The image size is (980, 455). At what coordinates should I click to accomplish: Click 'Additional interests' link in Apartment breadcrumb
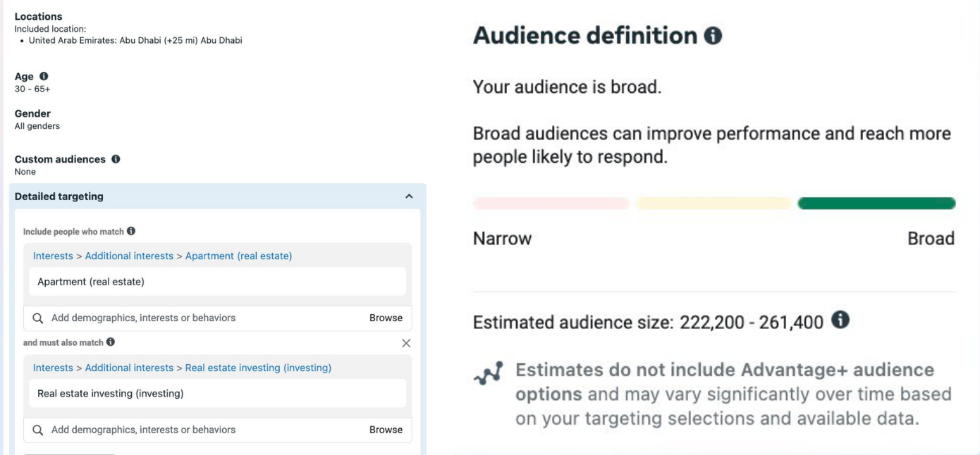pyautogui.click(x=129, y=256)
